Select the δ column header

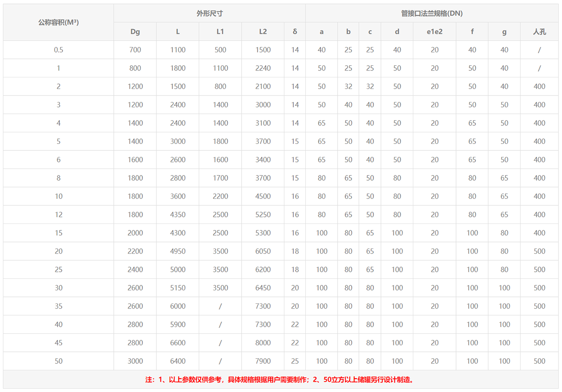[x=295, y=32]
